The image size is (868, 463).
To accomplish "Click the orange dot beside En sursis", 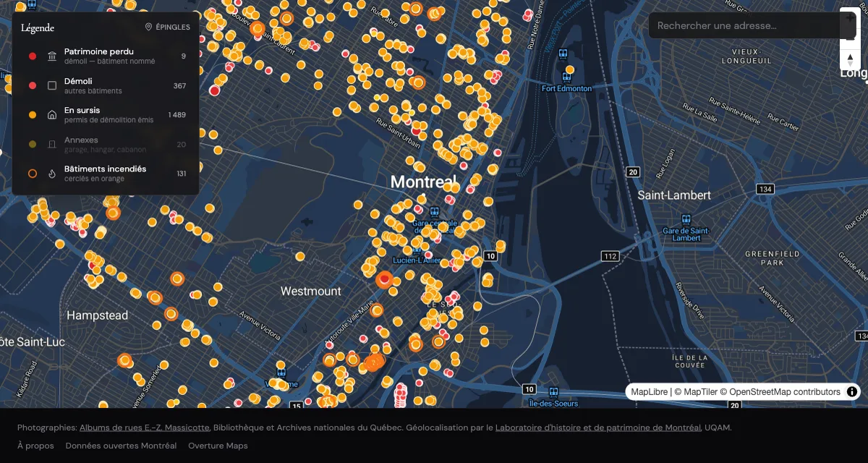I will point(32,115).
